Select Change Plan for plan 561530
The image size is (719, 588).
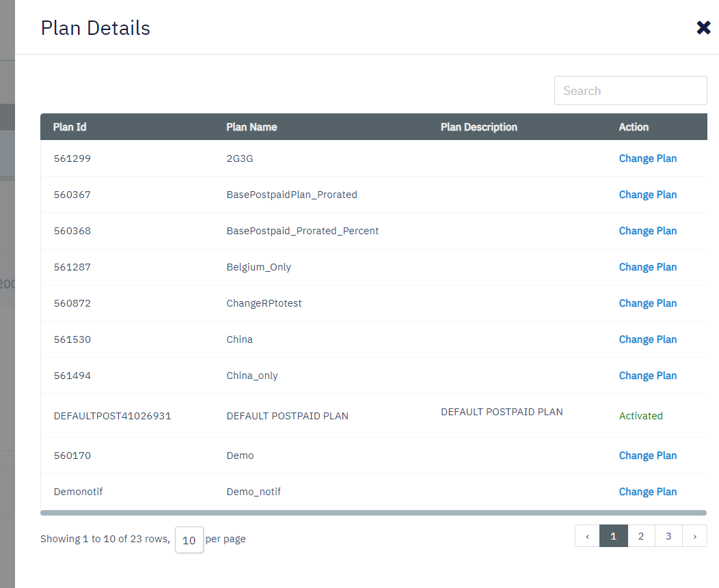click(647, 339)
